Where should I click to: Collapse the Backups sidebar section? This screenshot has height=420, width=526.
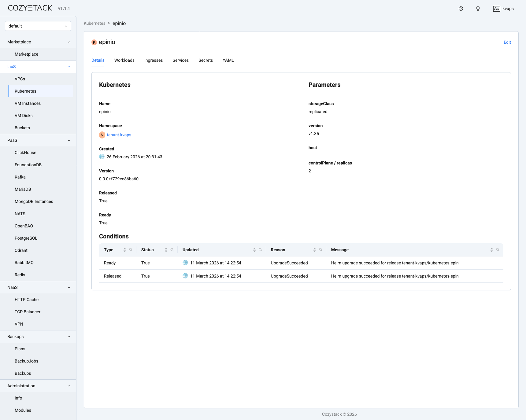click(69, 337)
